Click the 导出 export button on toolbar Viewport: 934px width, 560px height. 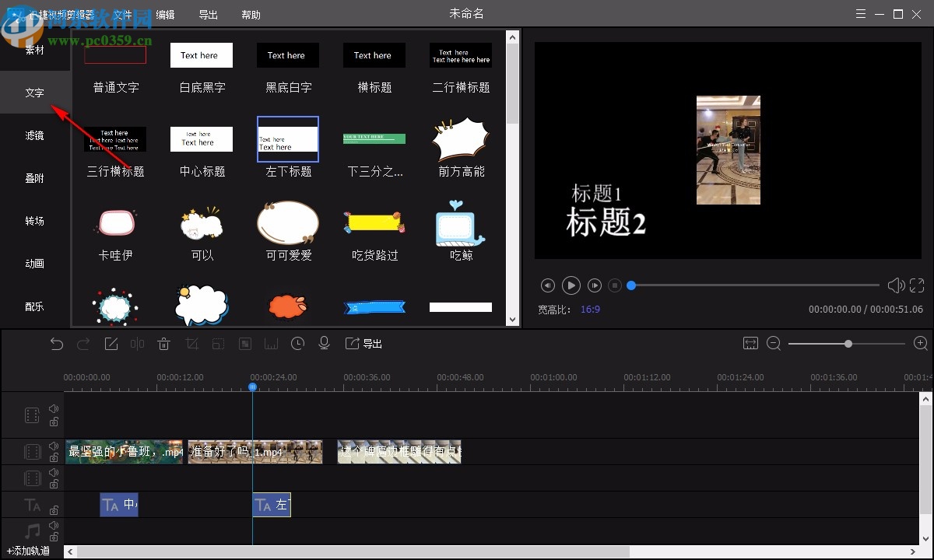[x=363, y=343]
